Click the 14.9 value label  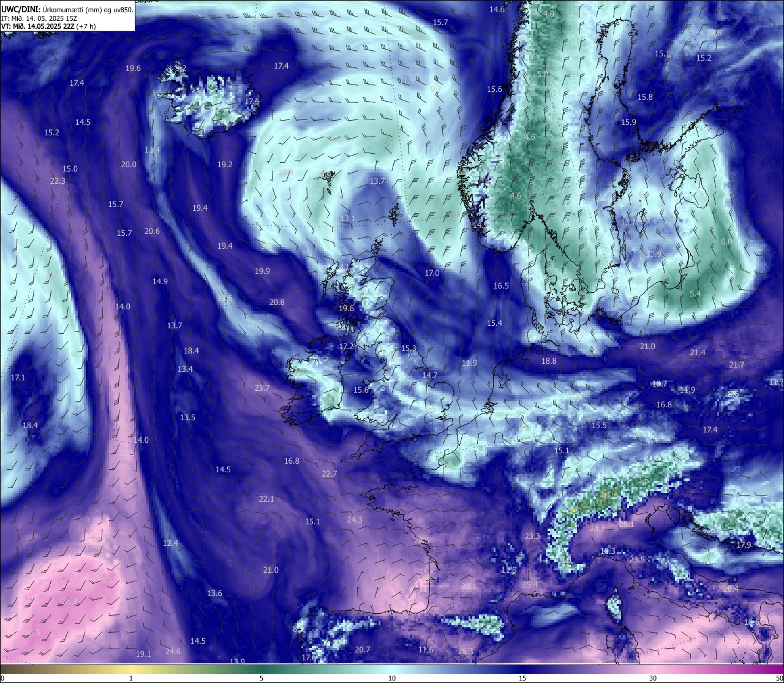160,281
